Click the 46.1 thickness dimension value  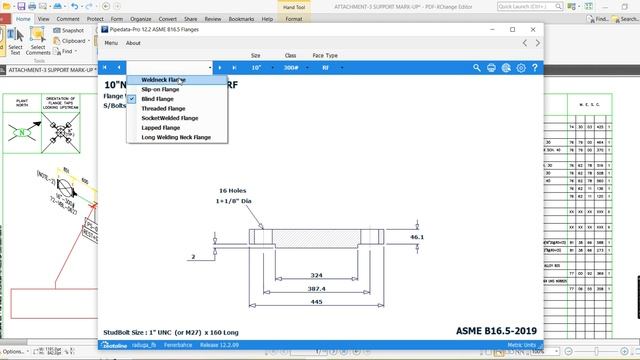[x=417, y=237]
